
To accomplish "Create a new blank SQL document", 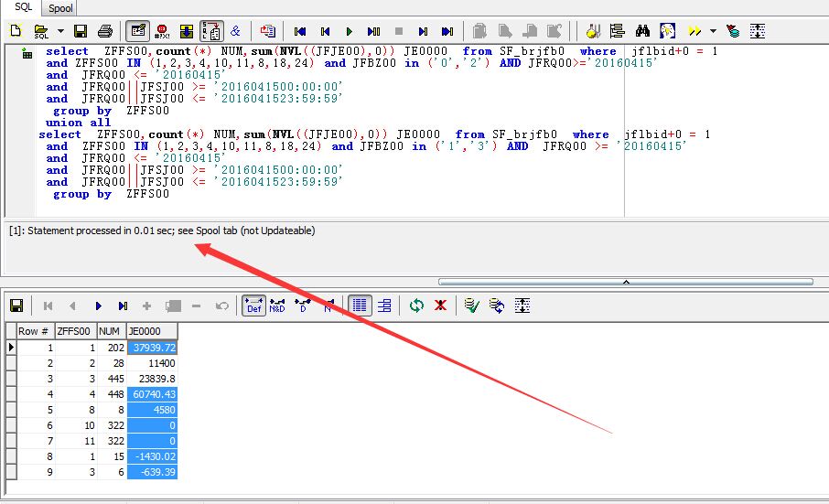I will click(16, 31).
